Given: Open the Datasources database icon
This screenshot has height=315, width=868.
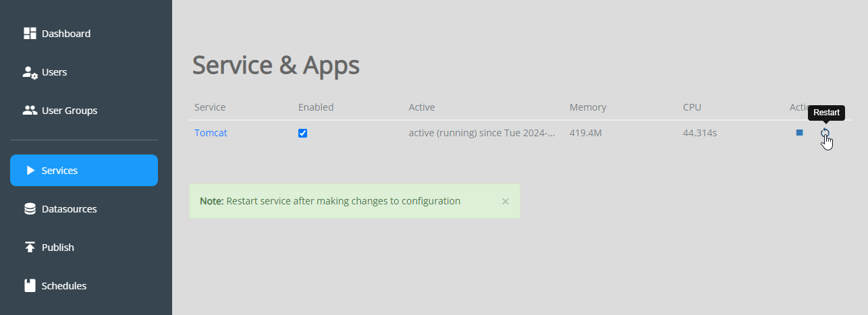Looking at the screenshot, I should click(30, 209).
